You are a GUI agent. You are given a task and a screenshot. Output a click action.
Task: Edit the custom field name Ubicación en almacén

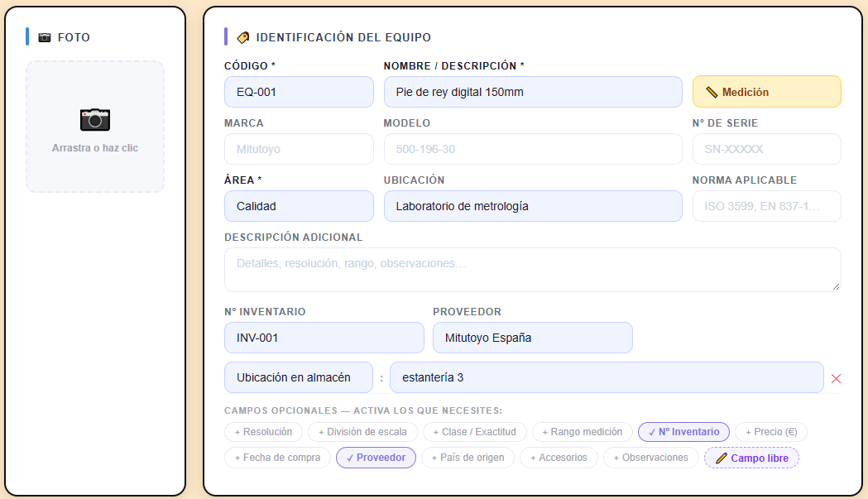point(299,377)
